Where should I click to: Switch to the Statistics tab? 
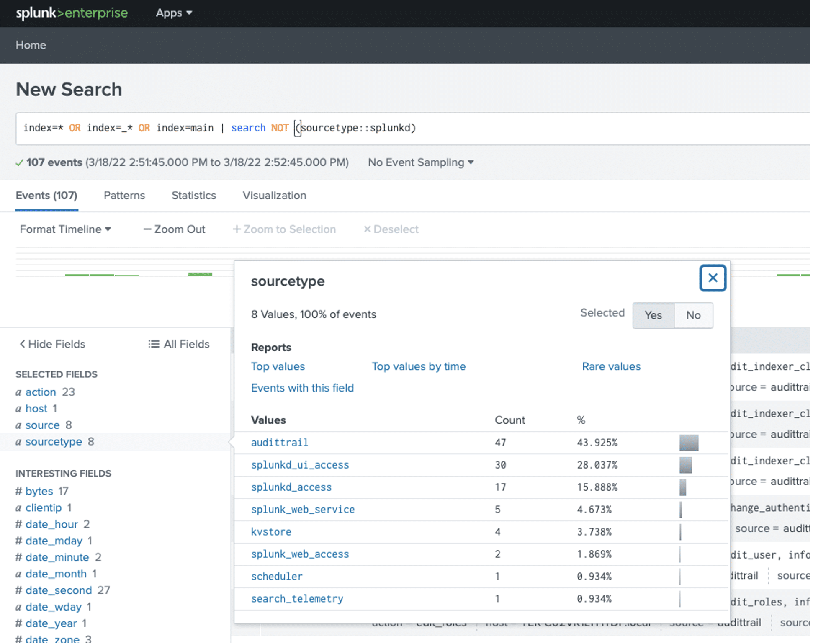click(194, 196)
